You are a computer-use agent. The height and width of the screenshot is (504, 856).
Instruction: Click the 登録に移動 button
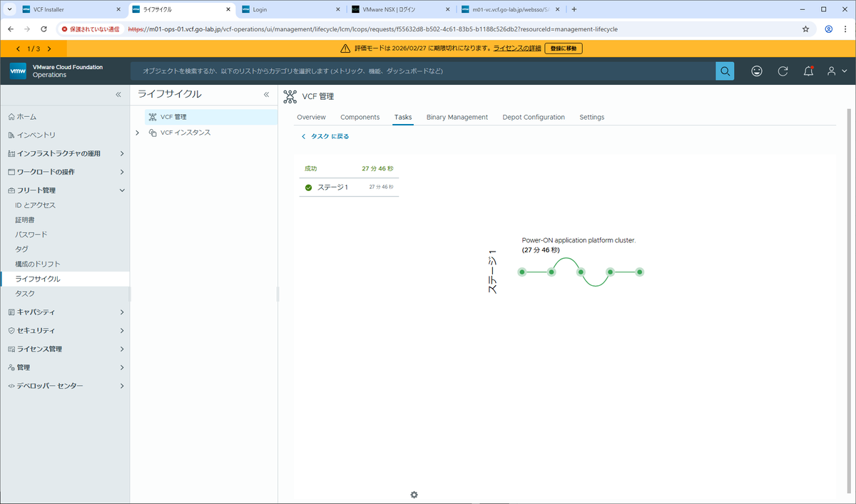[564, 48]
